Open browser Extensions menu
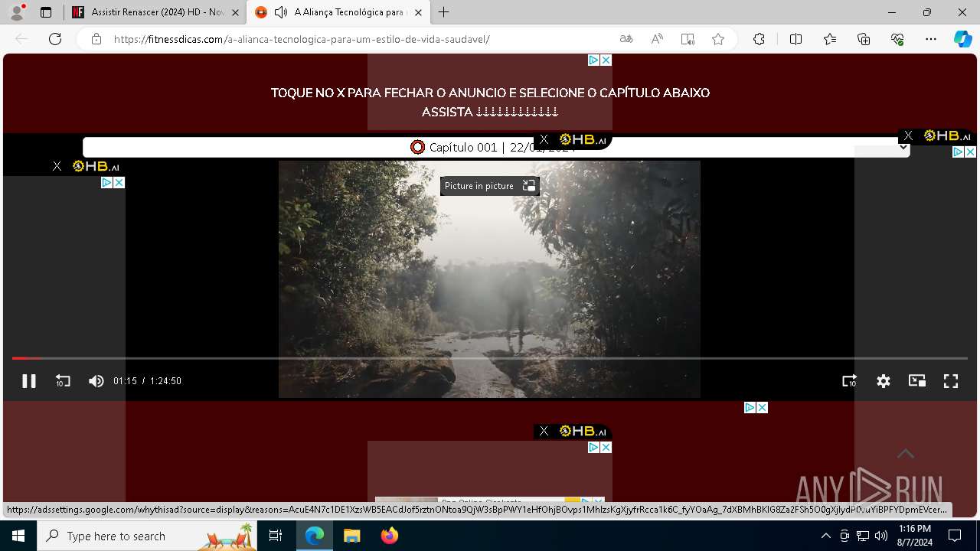 pos(759,39)
